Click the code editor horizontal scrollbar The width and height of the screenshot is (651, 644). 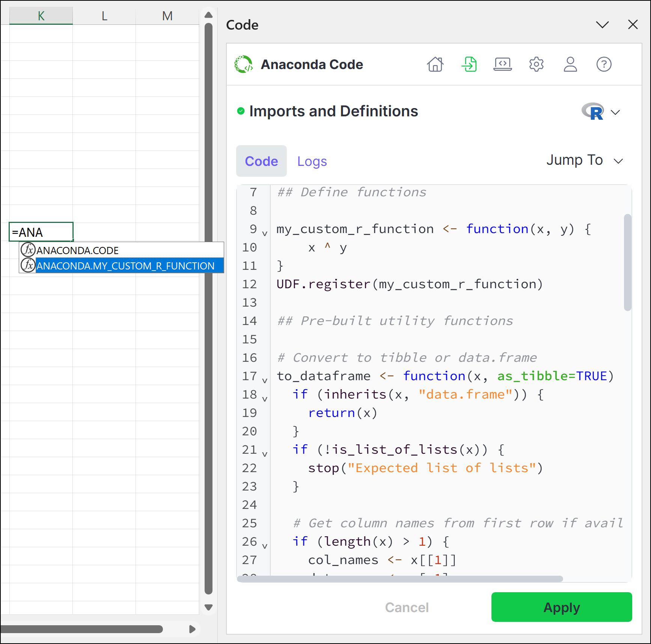click(x=400, y=579)
